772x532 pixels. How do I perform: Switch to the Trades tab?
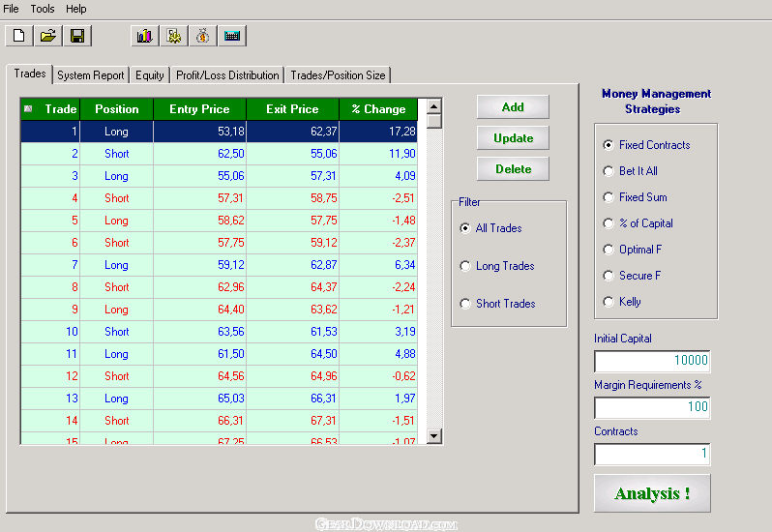point(30,74)
